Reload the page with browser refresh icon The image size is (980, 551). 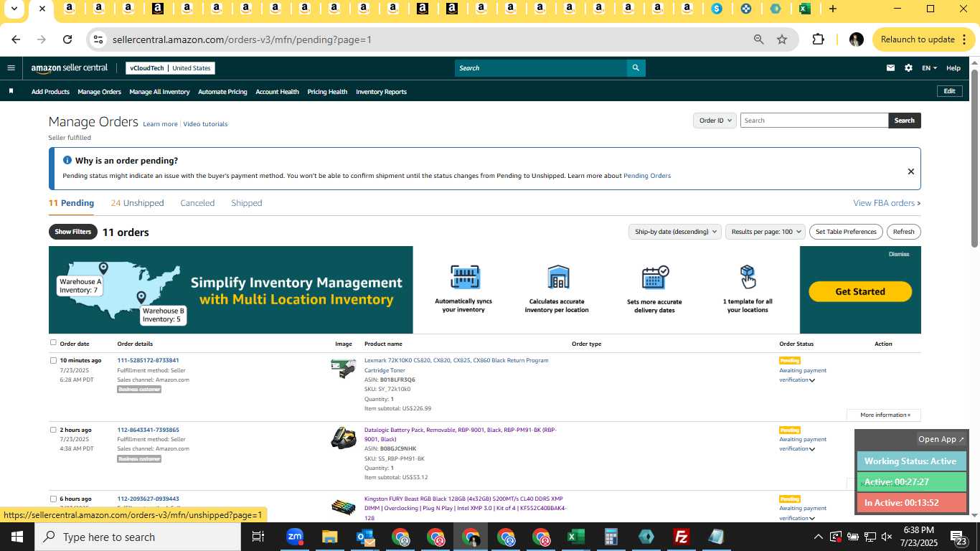click(67, 39)
